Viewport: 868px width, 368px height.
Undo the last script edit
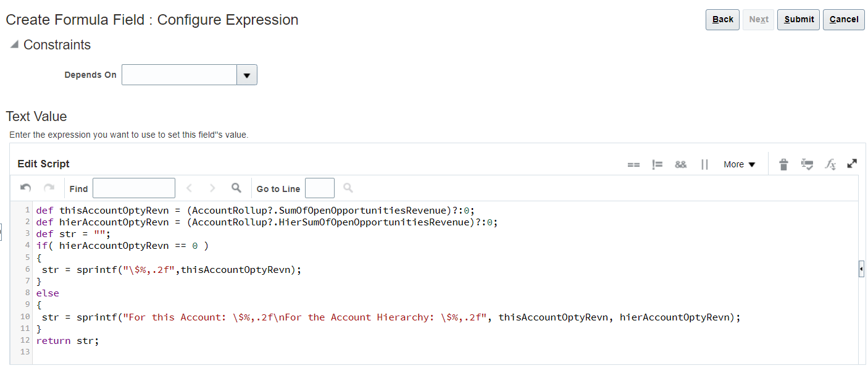click(x=26, y=188)
